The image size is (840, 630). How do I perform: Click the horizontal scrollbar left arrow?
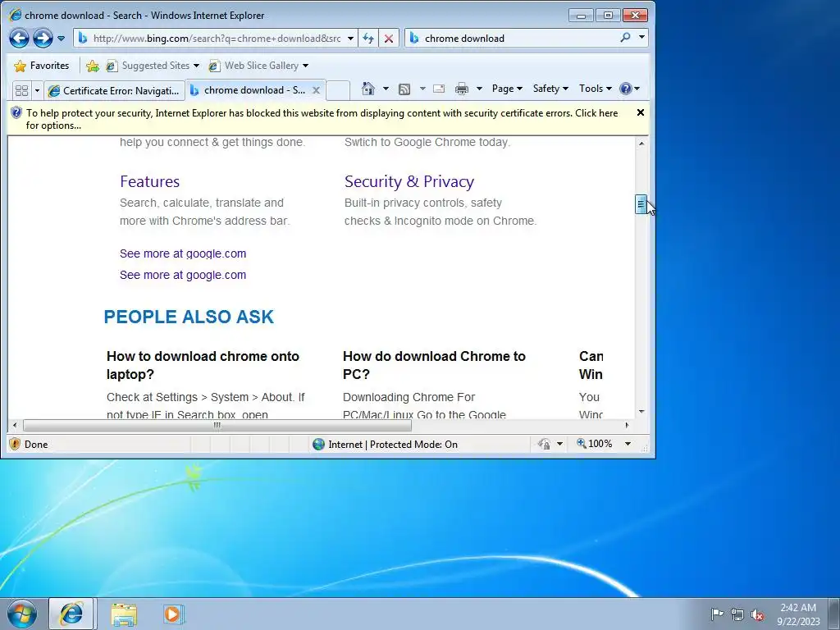15,426
